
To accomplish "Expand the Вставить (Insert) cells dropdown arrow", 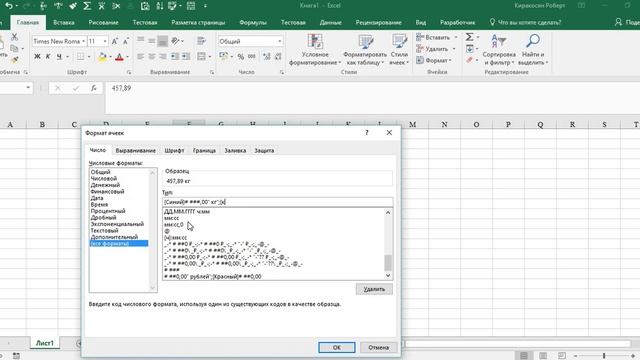I will (x=456, y=37).
